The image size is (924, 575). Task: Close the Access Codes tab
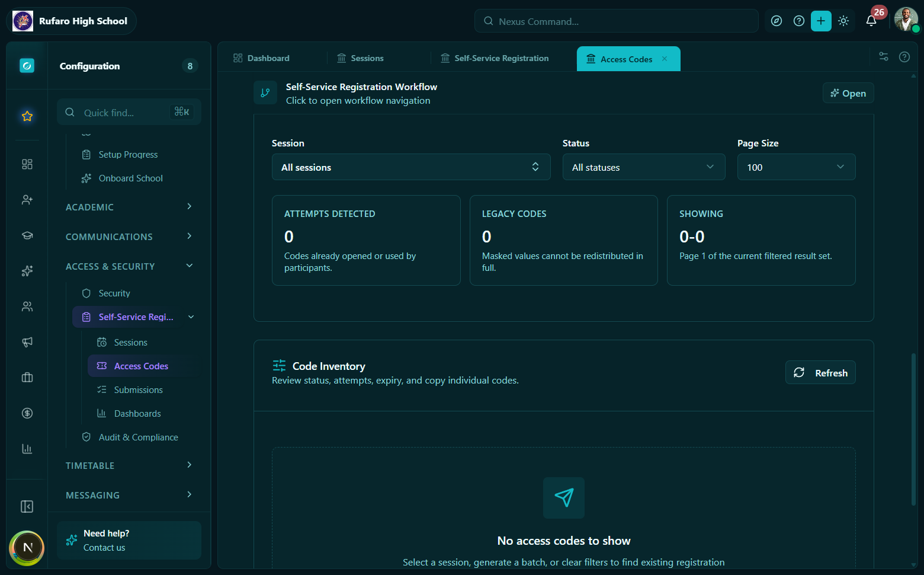pos(665,59)
